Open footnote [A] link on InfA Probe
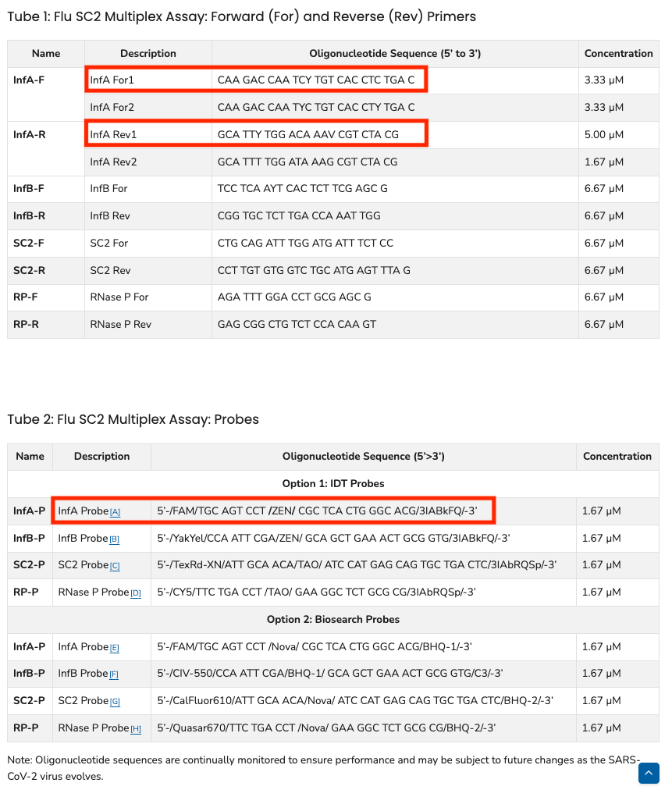This screenshot has height=797, width=672. tap(115, 512)
